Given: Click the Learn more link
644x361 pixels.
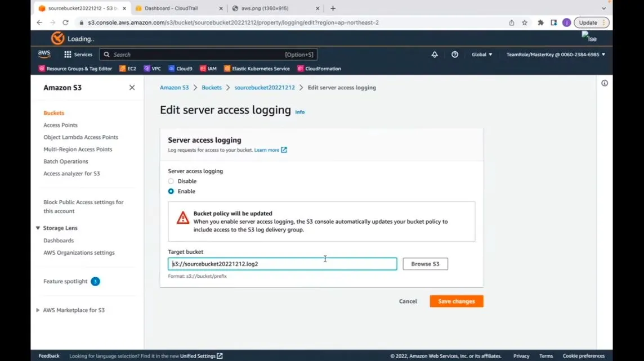Looking at the screenshot, I should (267, 150).
